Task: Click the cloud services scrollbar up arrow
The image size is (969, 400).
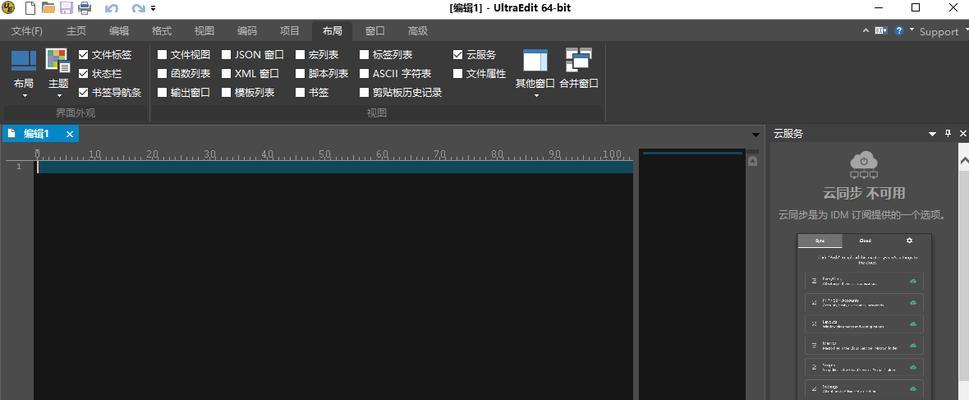Action: point(963,160)
